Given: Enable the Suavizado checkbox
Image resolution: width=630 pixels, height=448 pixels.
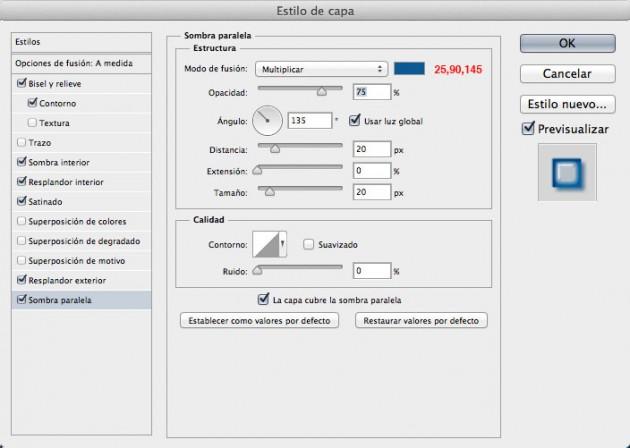Looking at the screenshot, I should (x=308, y=244).
